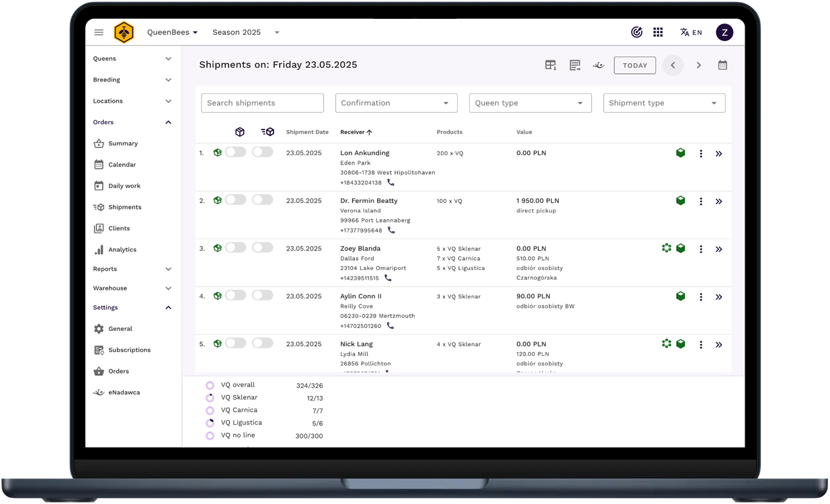Image resolution: width=830 pixels, height=504 pixels.
Task: Select Analytics from the Orders menu
Action: [x=122, y=249]
